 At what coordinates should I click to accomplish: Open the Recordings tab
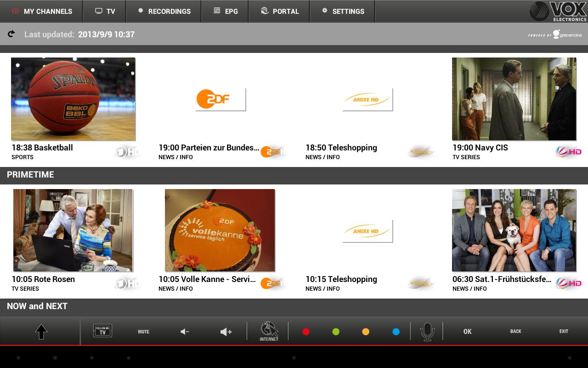[164, 11]
